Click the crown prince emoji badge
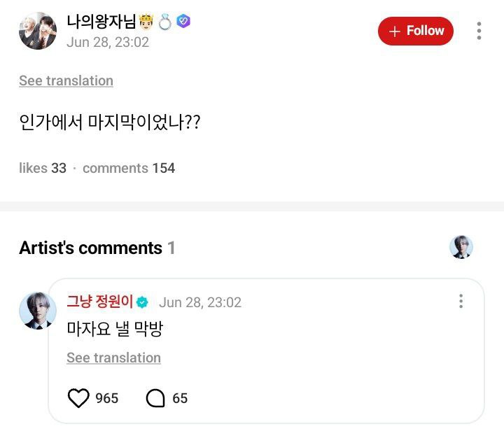 point(146,22)
